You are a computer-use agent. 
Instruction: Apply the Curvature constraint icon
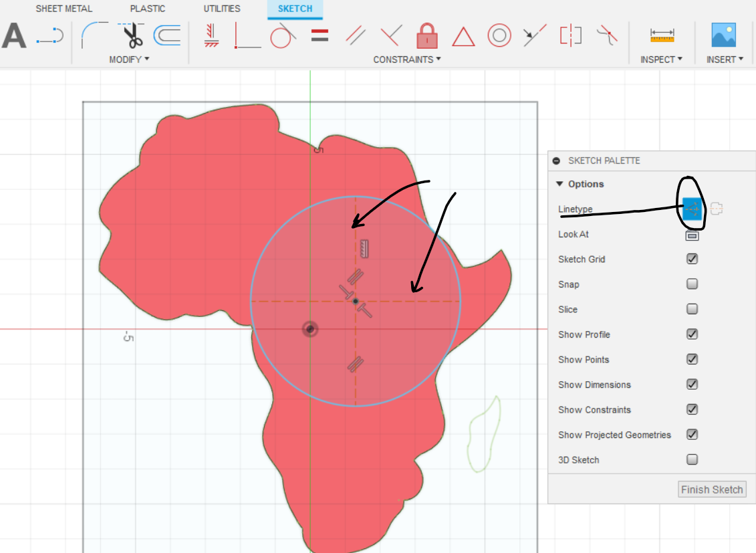coord(607,35)
